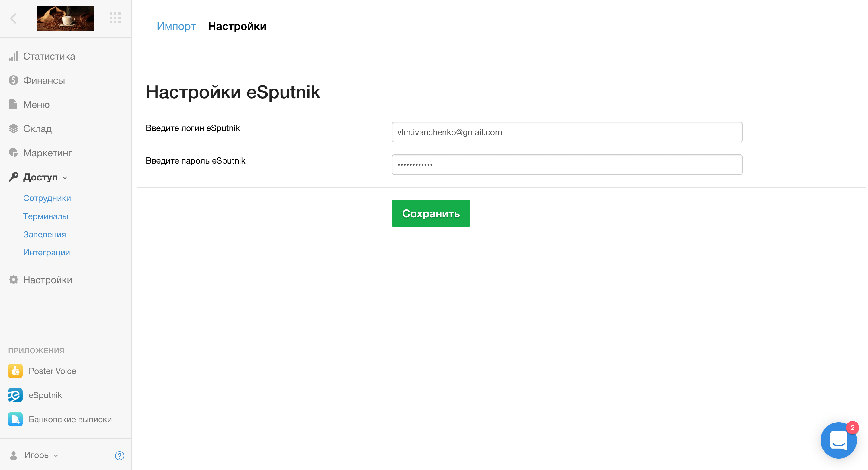Screen dimensions: 868x470
Task: Focus the eSputnik login email field
Action: 567,132
